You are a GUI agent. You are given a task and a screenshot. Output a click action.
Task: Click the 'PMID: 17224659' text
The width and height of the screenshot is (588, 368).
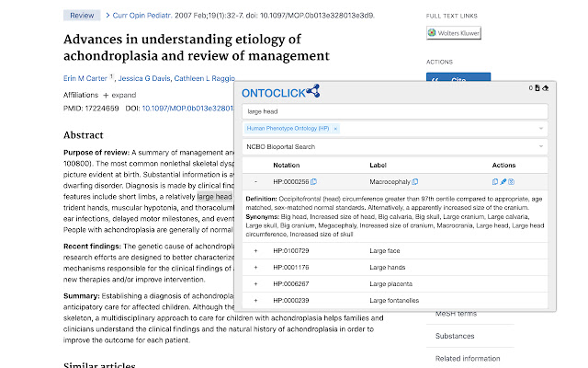tap(91, 109)
